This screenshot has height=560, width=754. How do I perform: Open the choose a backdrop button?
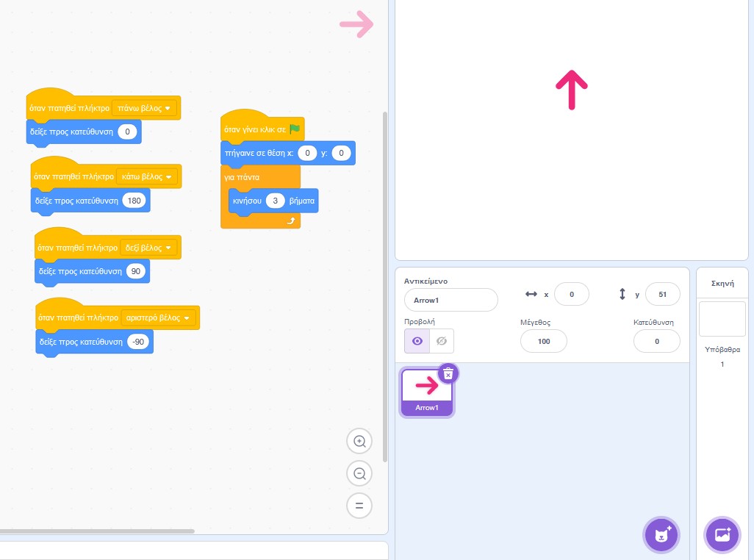pos(722,534)
